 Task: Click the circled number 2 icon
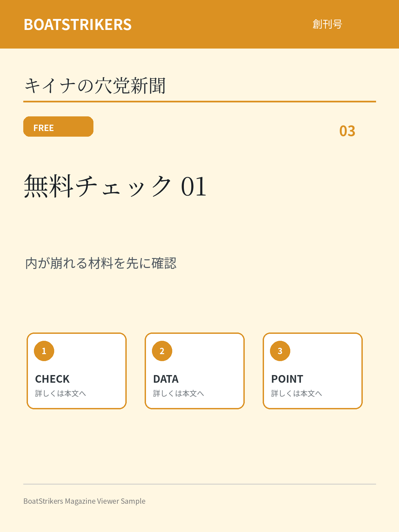click(x=162, y=351)
